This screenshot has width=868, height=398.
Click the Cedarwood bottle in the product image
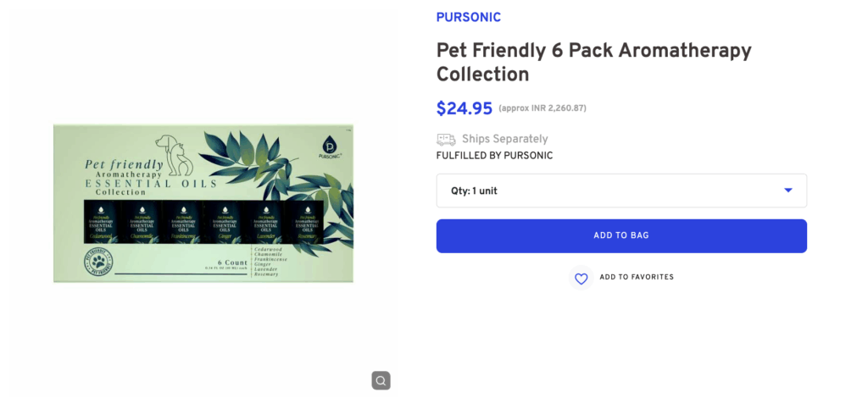coord(103,224)
